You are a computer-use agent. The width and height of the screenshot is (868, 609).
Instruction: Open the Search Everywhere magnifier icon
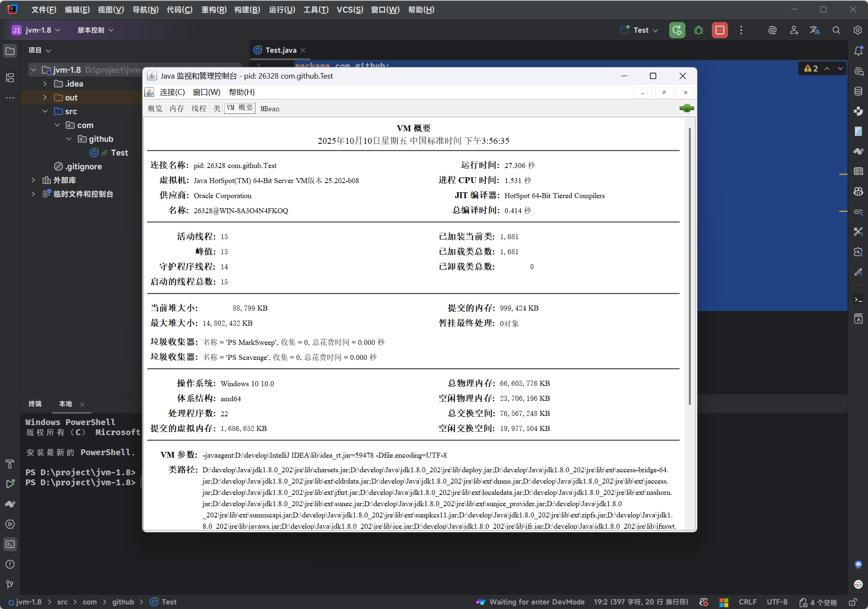click(836, 30)
